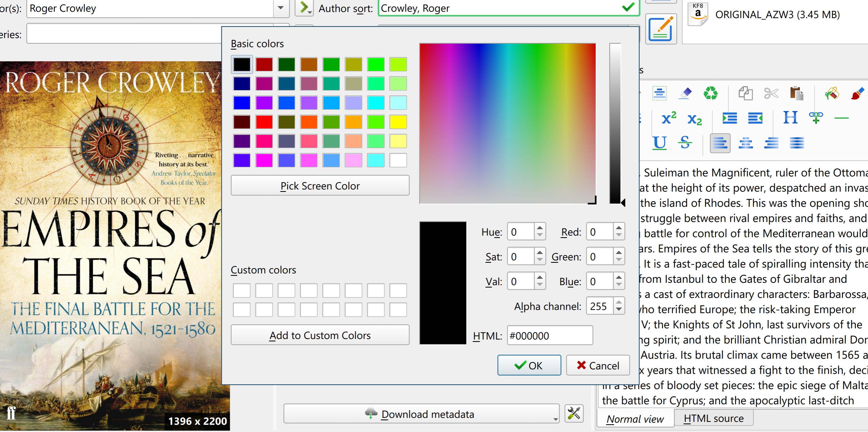Select the magenta basic color swatch
868x432 pixels.
pyautogui.click(x=264, y=160)
